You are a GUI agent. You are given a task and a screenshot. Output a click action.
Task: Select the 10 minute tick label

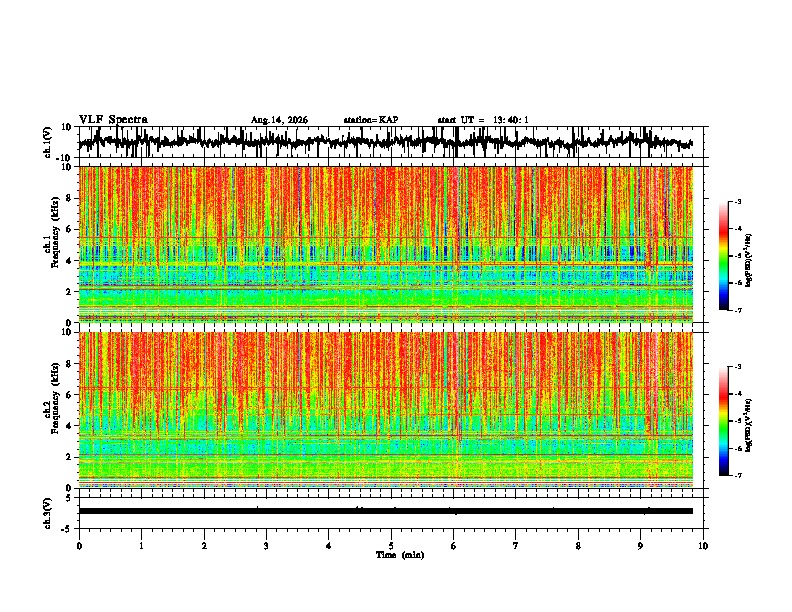click(703, 546)
